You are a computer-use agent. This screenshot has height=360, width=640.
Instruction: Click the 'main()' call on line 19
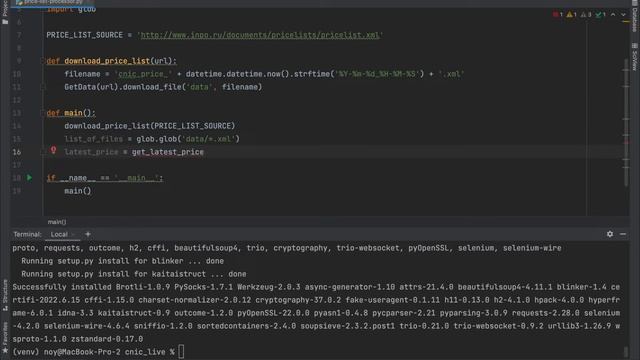tap(78, 191)
